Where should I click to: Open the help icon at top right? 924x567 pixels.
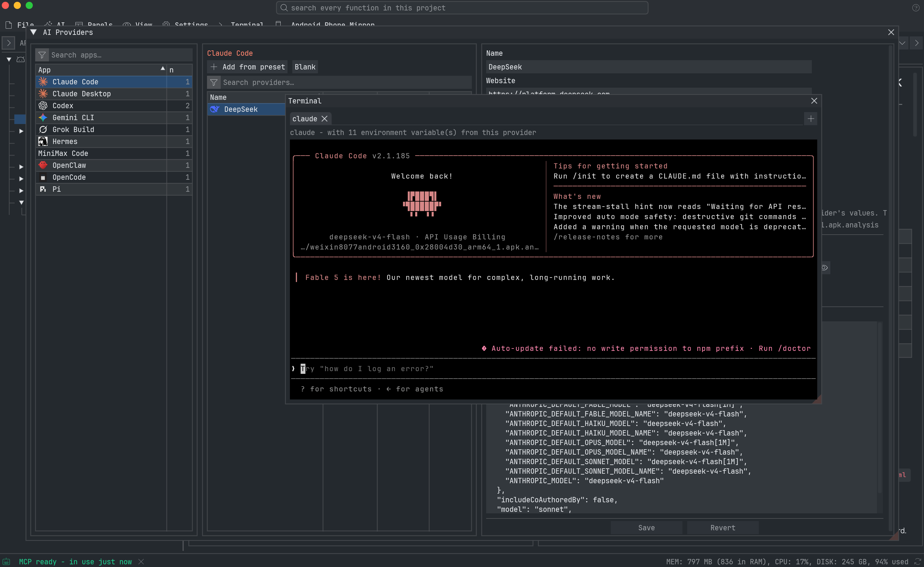tap(915, 8)
